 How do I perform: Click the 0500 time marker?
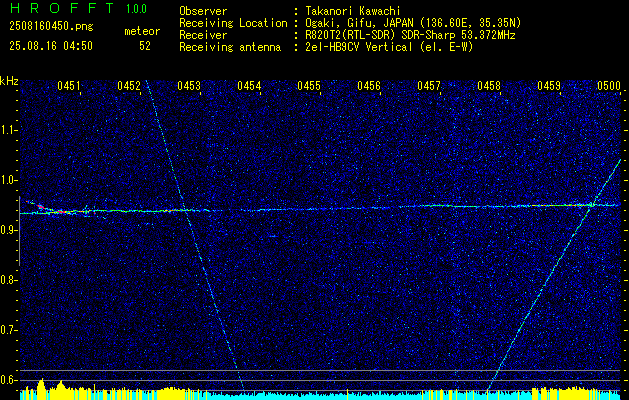click(x=609, y=85)
